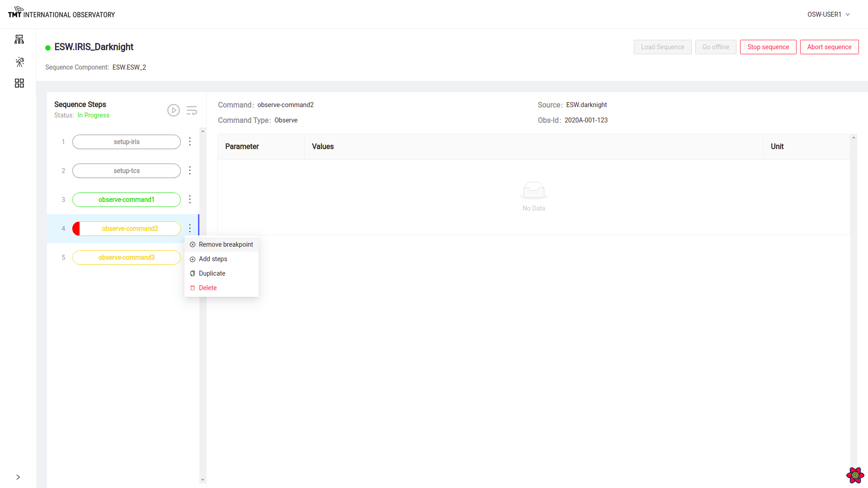
Task: Open actions menu for setup-tcs step
Action: (x=190, y=171)
